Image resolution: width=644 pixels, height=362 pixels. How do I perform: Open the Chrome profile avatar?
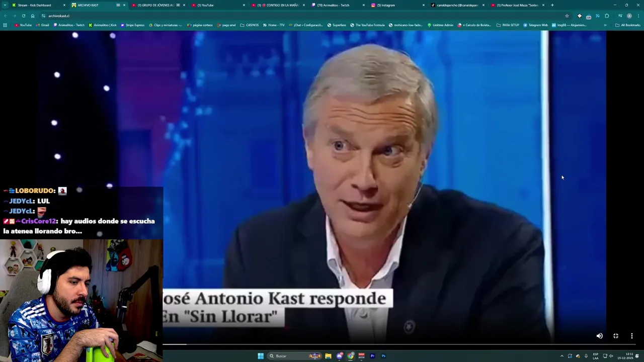point(629,16)
